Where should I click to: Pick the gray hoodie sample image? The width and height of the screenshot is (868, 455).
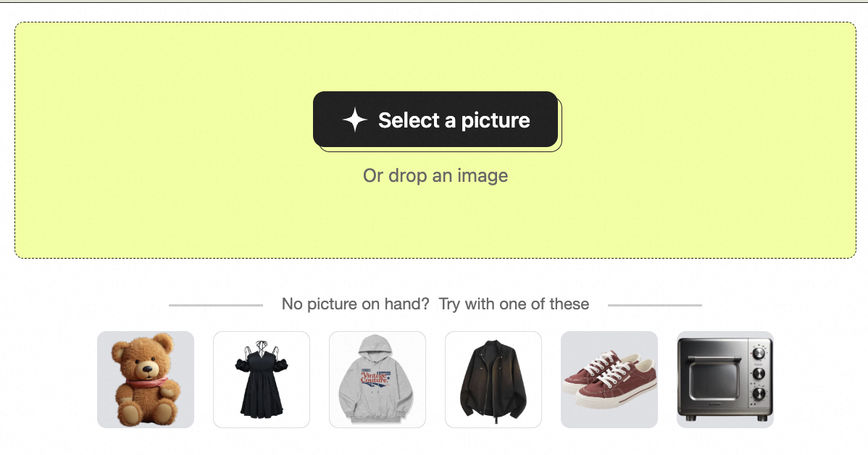pos(377,380)
